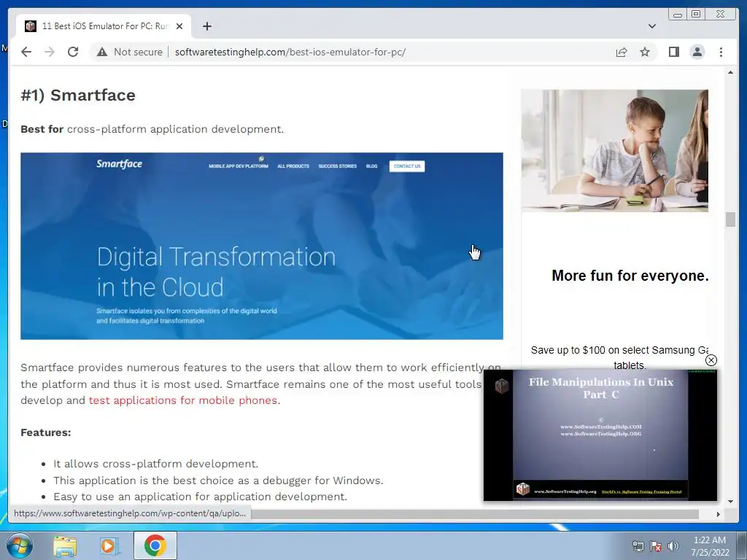Open the Action Center flag icon

tap(655, 546)
